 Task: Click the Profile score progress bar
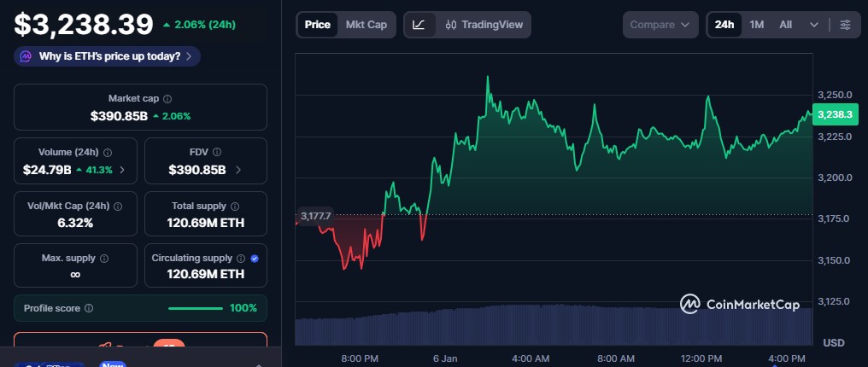(x=196, y=308)
